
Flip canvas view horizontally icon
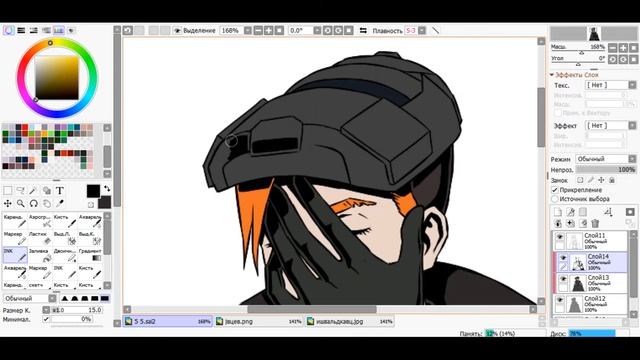tap(363, 31)
